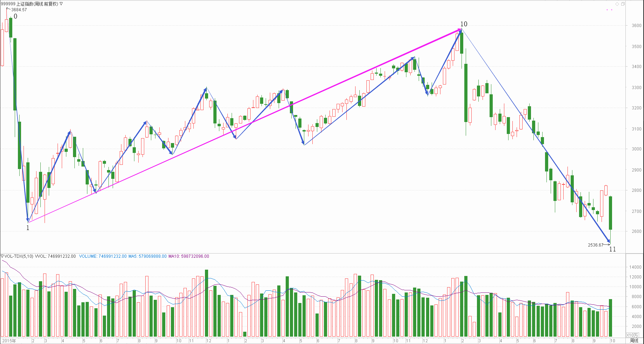
Task: Click the 3684.57 high price marker
Action: [x=19, y=10]
